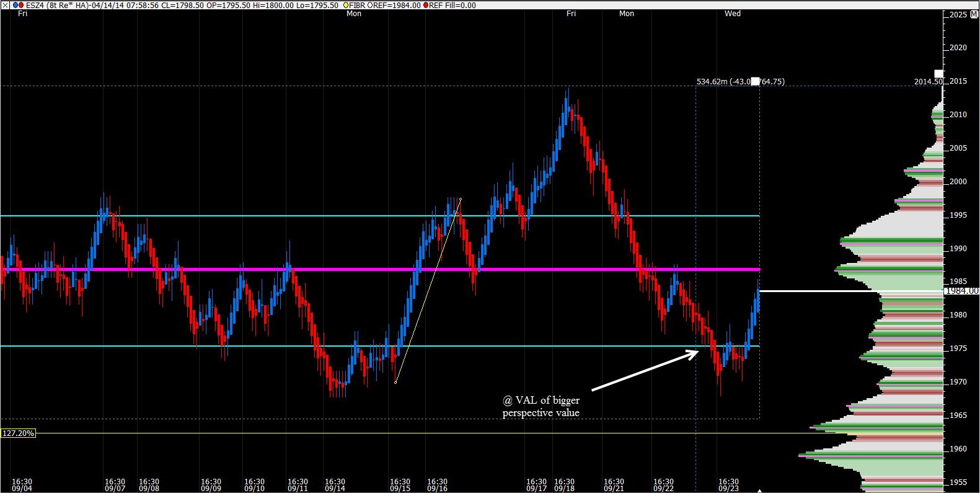Select the magenta horizontal line

pos(379,269)
